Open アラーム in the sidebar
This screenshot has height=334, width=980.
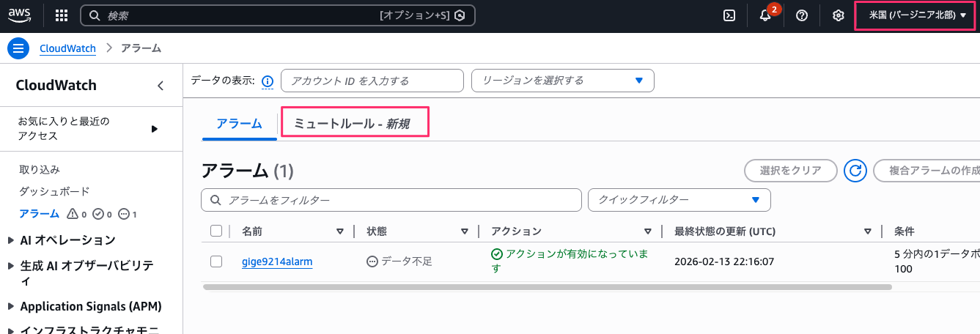pyautogui.click(x=40, y=214)
